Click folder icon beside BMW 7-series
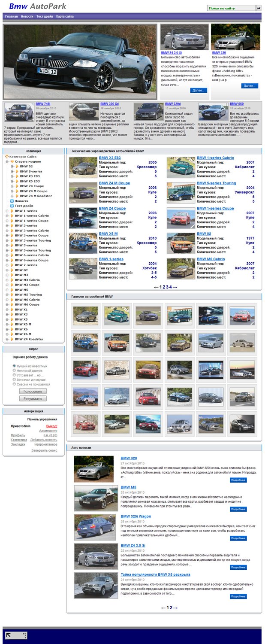The width and height of the screenshot is (265, 644). pyautogui.click(x=12, y=265)
